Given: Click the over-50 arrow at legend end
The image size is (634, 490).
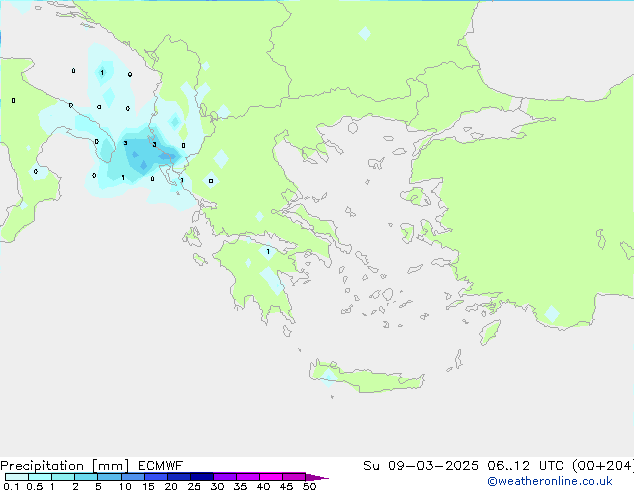Looking at the screenshot, I should [x=317, y=477].
